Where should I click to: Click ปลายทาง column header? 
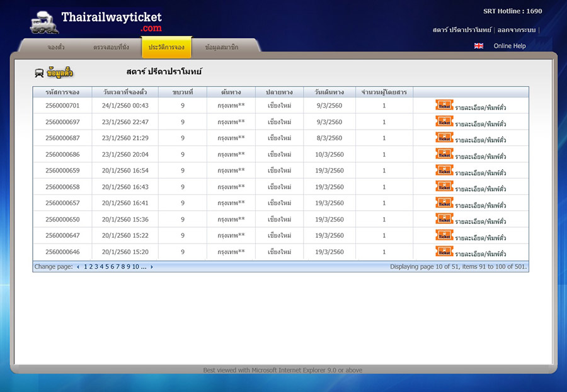pyautogui.click(x=280, y=92)
